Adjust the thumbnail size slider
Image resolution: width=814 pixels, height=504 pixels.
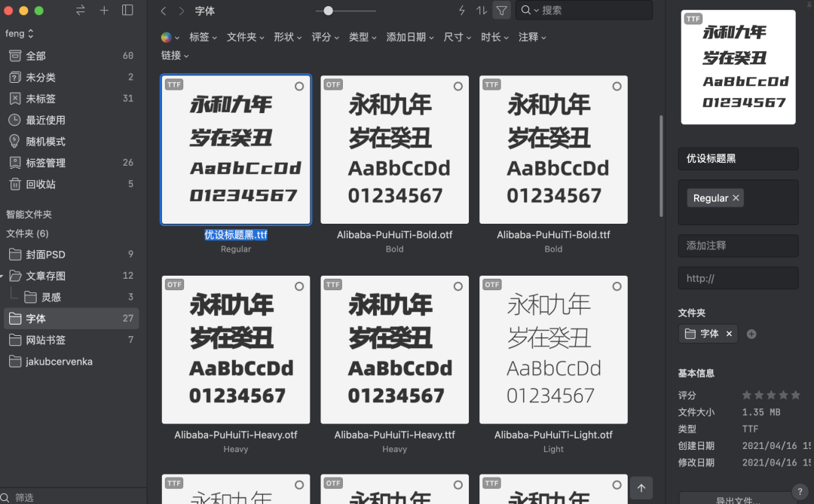328,11
